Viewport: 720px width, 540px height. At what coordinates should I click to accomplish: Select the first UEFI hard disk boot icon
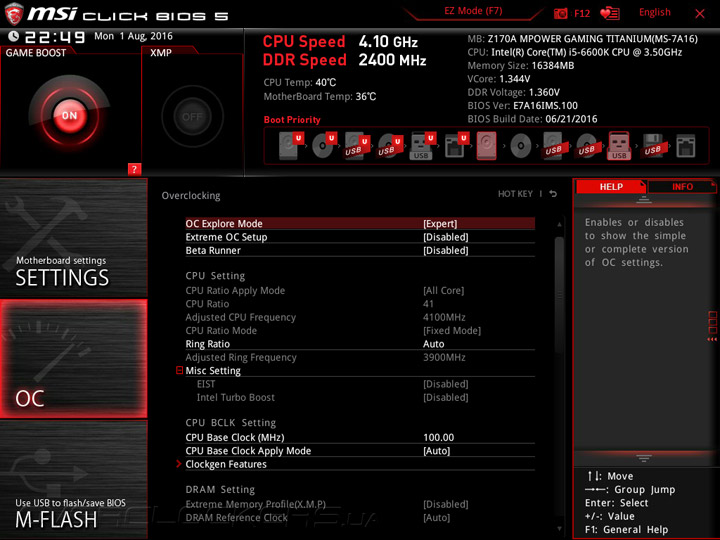[x=291, y=146]
